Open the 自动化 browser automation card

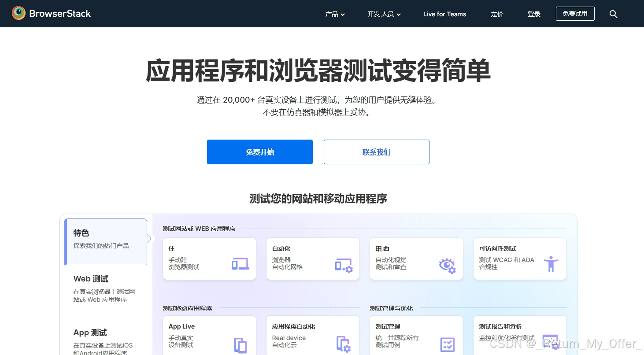pyautogui.click(x=313, y=259)
